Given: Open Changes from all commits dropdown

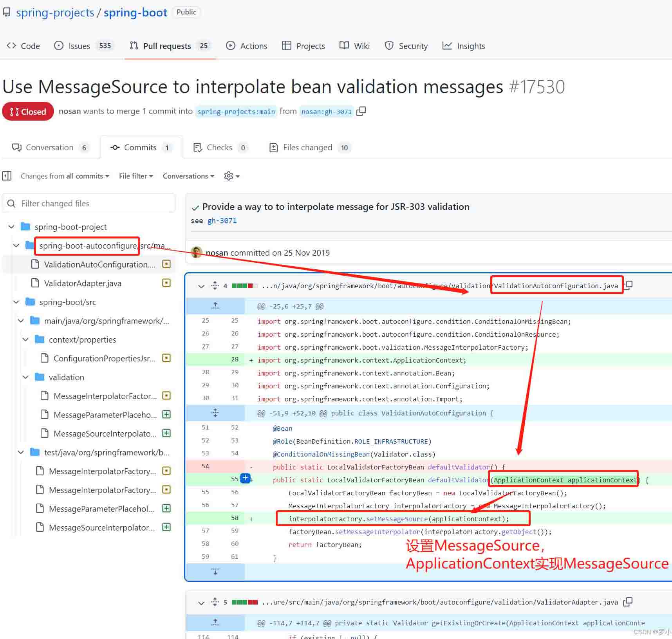Looking at the screenshot, I should (65, 176).
